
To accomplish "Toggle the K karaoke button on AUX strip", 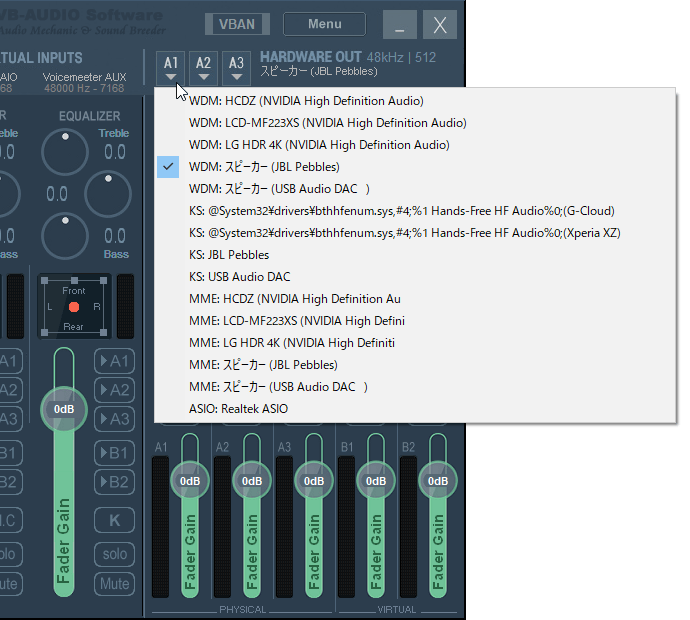I will (114, 521).
